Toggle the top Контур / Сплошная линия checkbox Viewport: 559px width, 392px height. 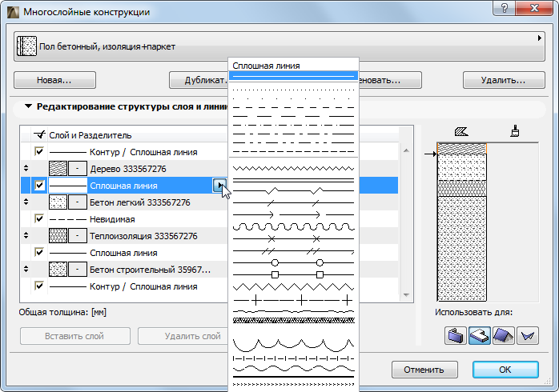coord(39,152)
